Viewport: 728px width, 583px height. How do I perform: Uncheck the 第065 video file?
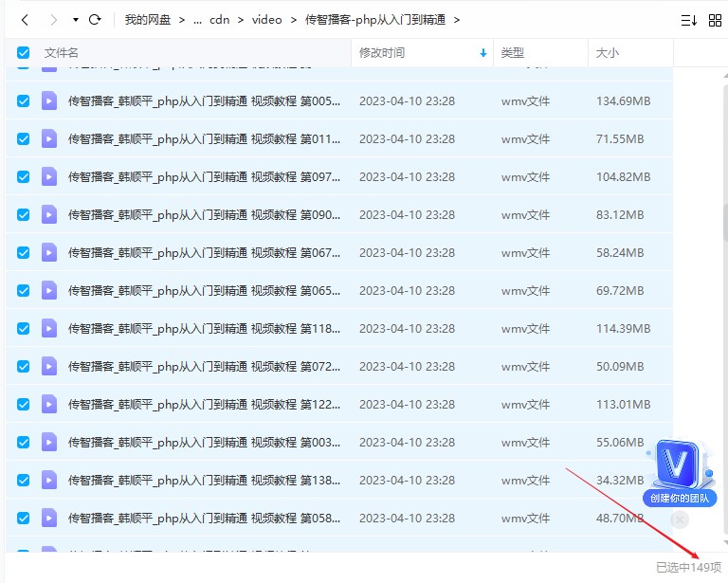[x=23, y=291]
